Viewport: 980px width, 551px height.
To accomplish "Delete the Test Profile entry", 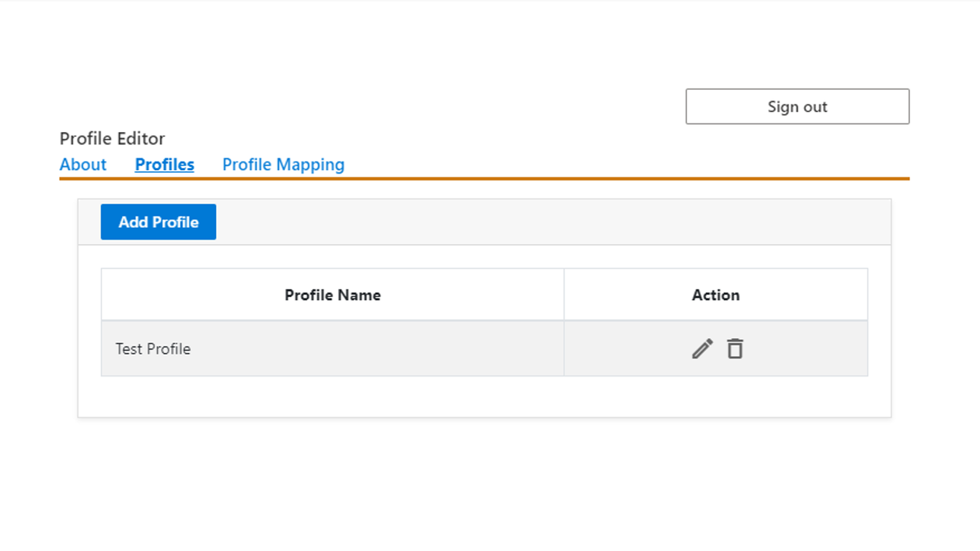I will (735, 349).
